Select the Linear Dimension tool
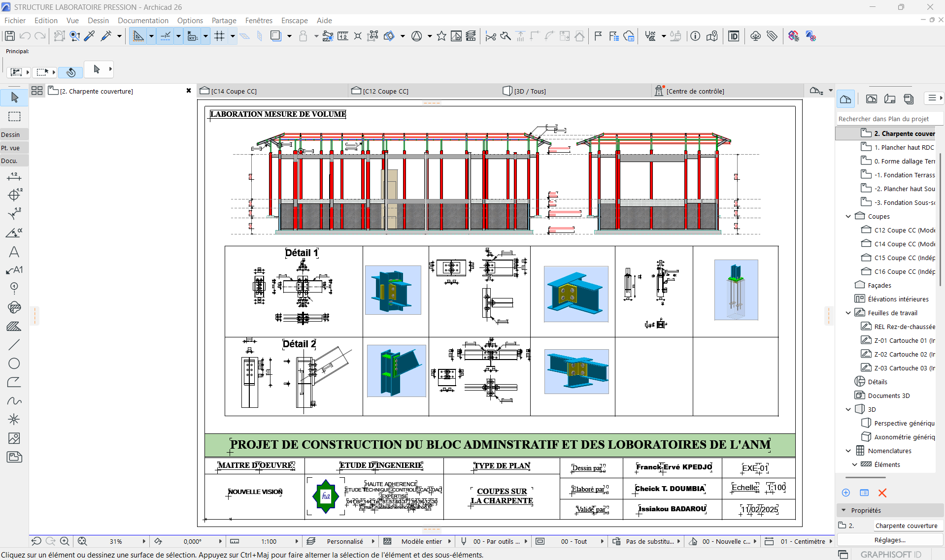This screenshot has height=560, width=945. [x=14, y=176]
